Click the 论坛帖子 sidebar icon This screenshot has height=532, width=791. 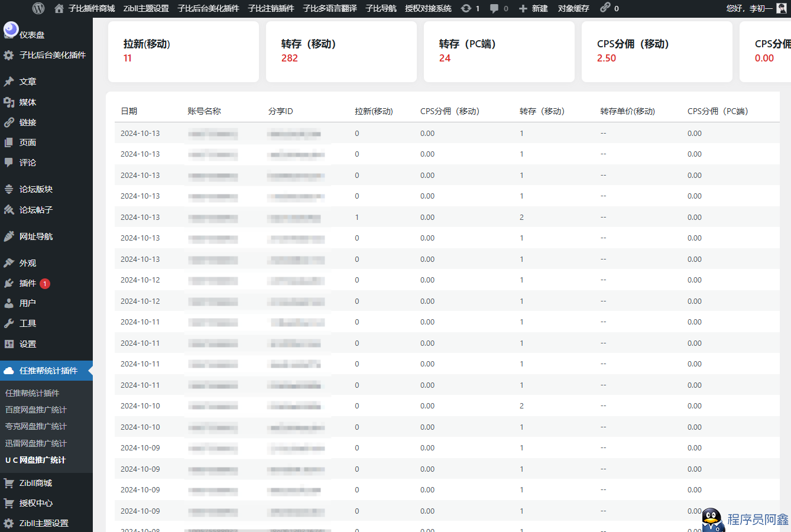tap(9, 210)
